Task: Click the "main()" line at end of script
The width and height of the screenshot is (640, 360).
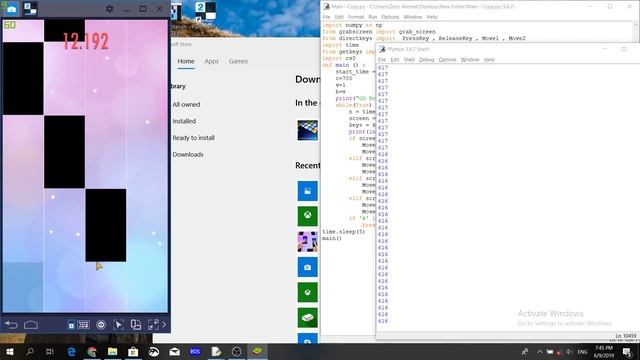Action: click(x=332, y=238)
